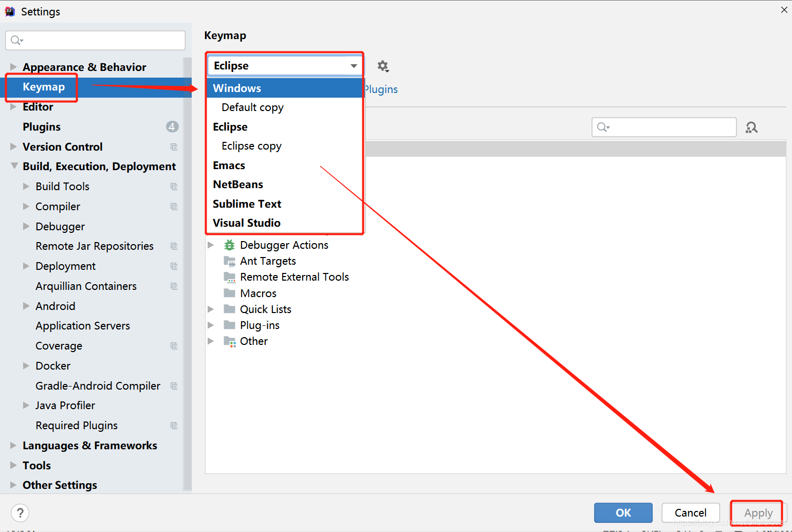Select Windows keymap from the list
This screenshot has height=532, width=792.
[x=285, y=88]
